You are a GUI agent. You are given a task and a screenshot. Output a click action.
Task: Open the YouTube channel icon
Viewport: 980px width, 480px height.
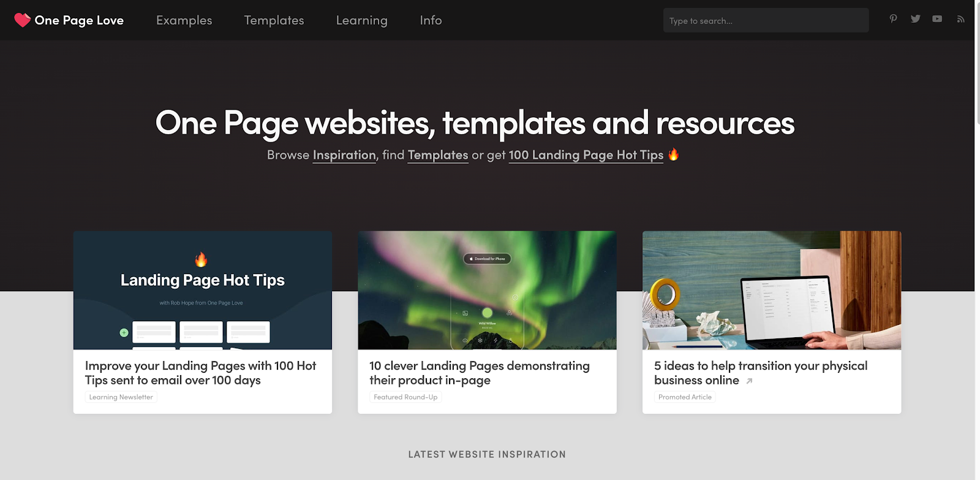pos(937,19)
